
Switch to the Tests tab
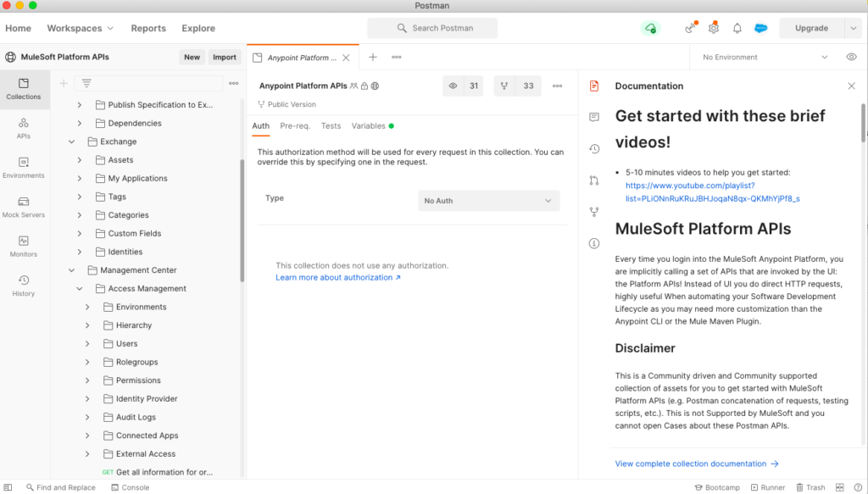pos(331,126)
